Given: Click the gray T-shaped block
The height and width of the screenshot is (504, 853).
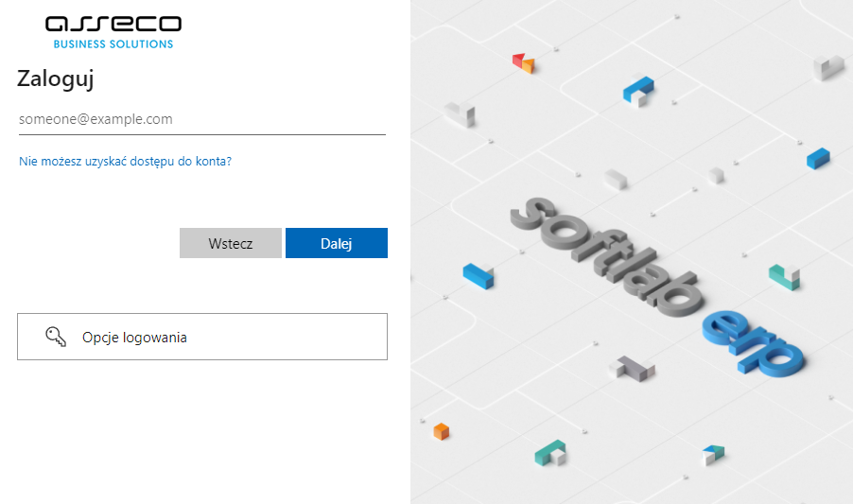Looking at the screenshot, I should click(633, 367).
